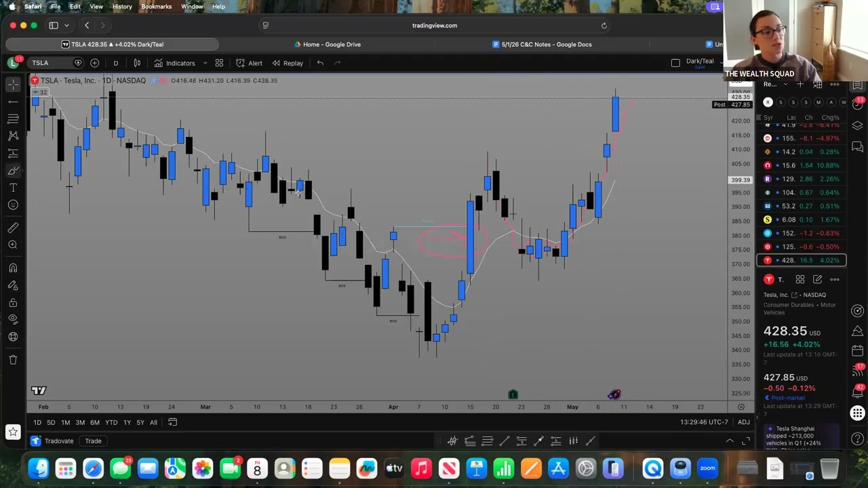Open the Indicators dialog
This screenshot has height=488, width=868.
click(x=174, y=63)
